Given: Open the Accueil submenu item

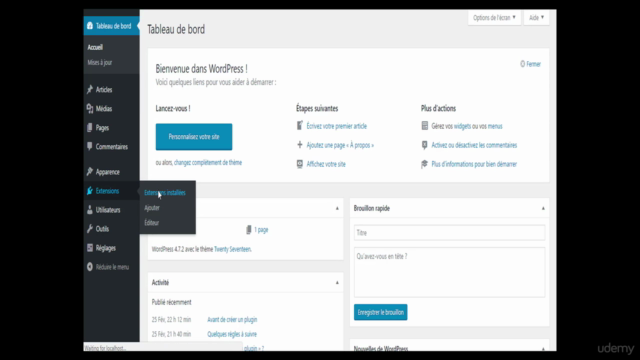Looking at the screenshot, I should point(95,47).
